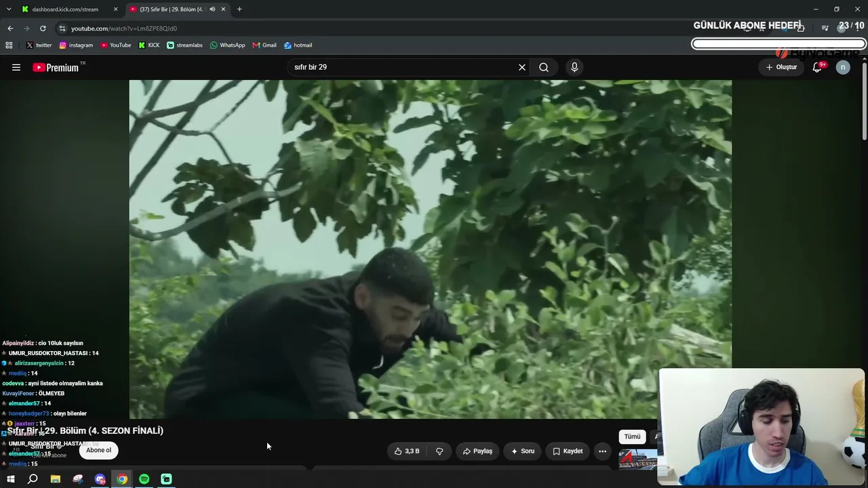Open the hotmail bookmark
This screenshot has height=488, width=868.
(x=298, y=45)
